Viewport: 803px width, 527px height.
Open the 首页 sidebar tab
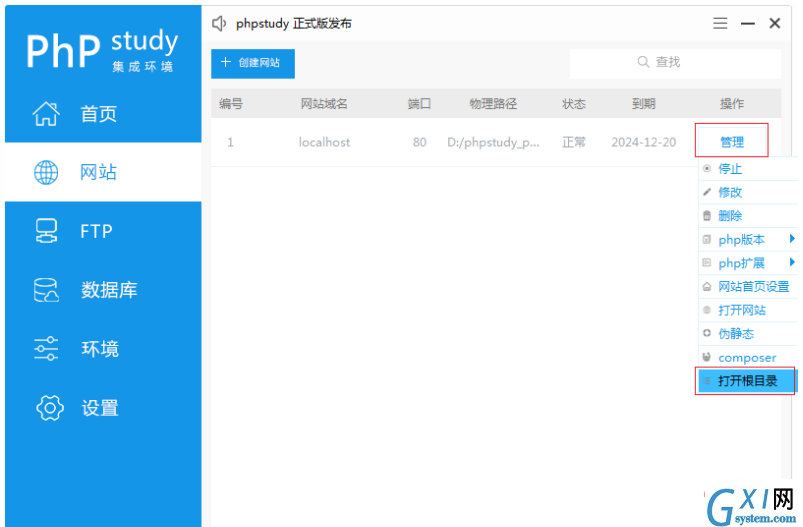[x=103, y=114]
